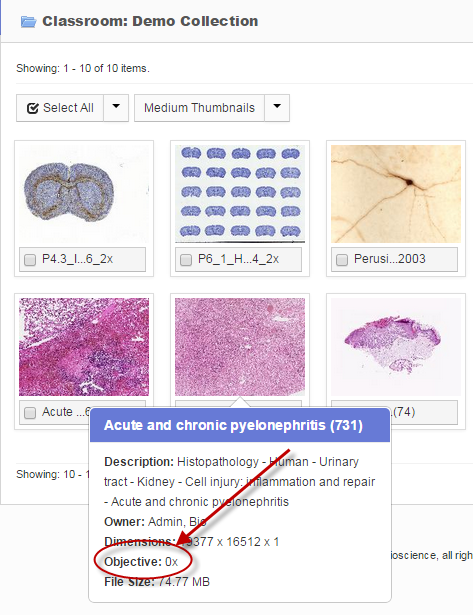Click the Classroom: Demo Collection heading

click(150, 21)
